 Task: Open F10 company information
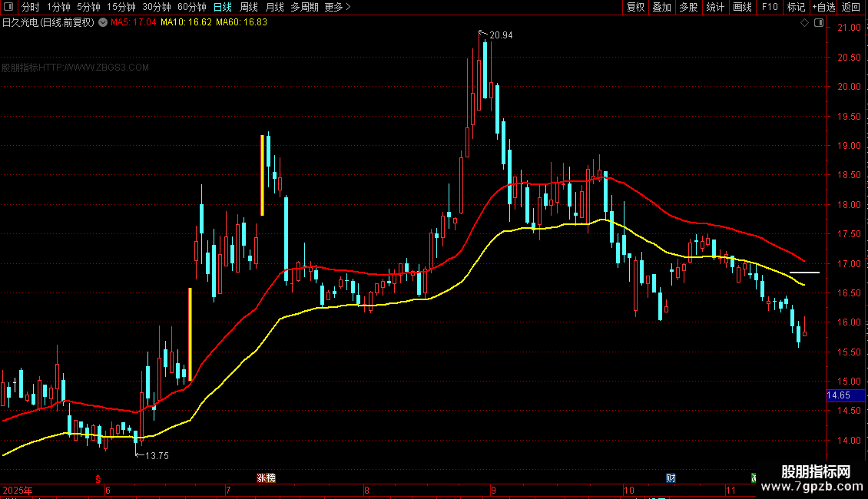pyautogui.click(x=770, y=7)
